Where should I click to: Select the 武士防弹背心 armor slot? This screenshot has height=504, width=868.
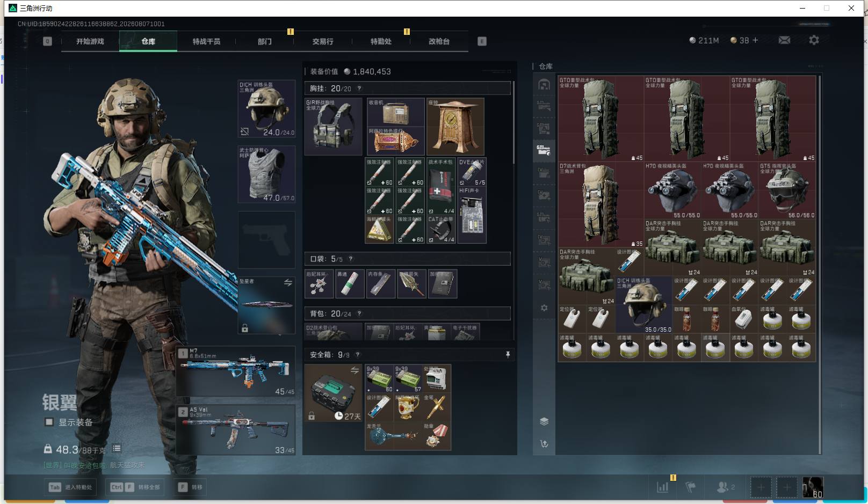tap(266, 174)
